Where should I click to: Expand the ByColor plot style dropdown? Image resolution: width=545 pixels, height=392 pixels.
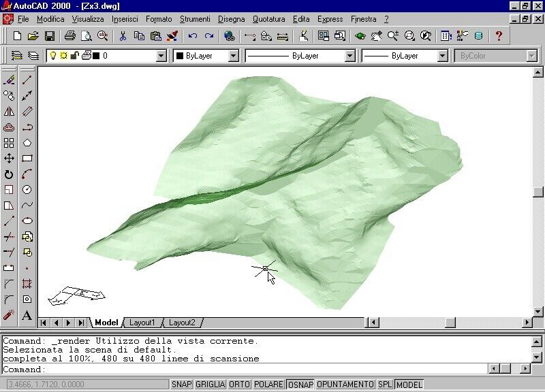click(531, 56)
